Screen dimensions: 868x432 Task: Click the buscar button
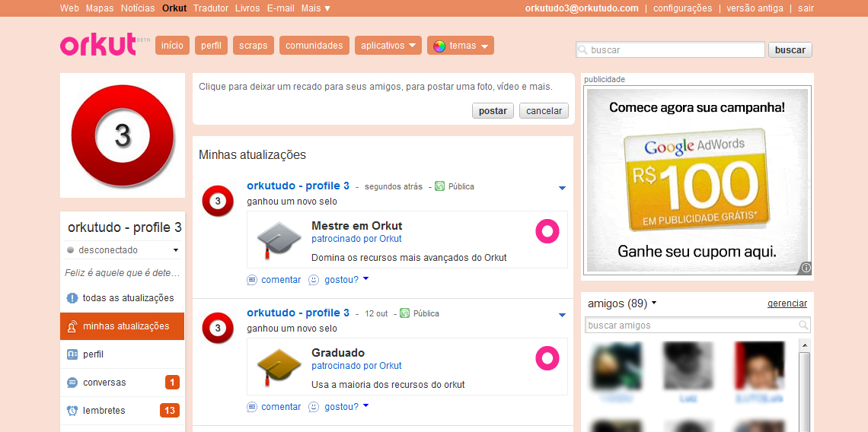790,49
